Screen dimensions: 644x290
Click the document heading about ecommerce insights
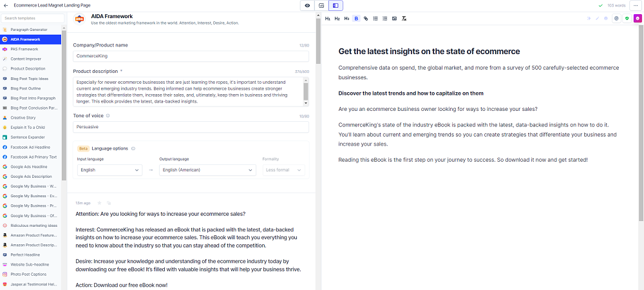[x=429, y=52]
